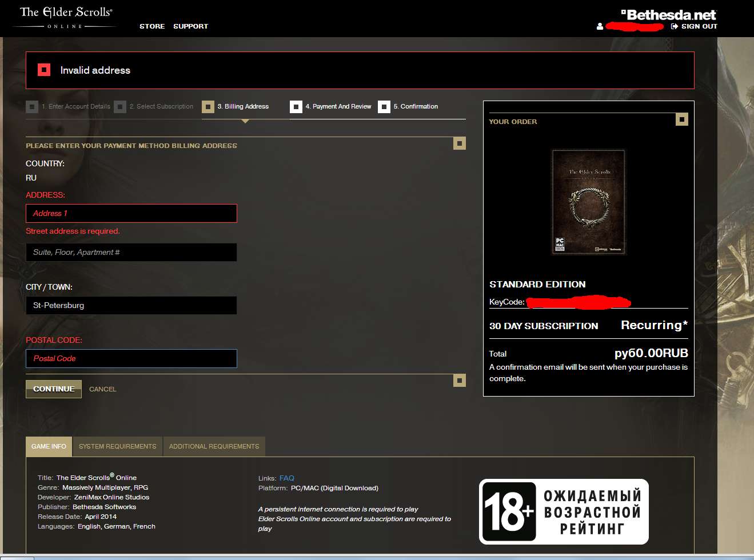Click the Elder Scrolls Online box art
754x560 pixels.
(x=589, y=202)
